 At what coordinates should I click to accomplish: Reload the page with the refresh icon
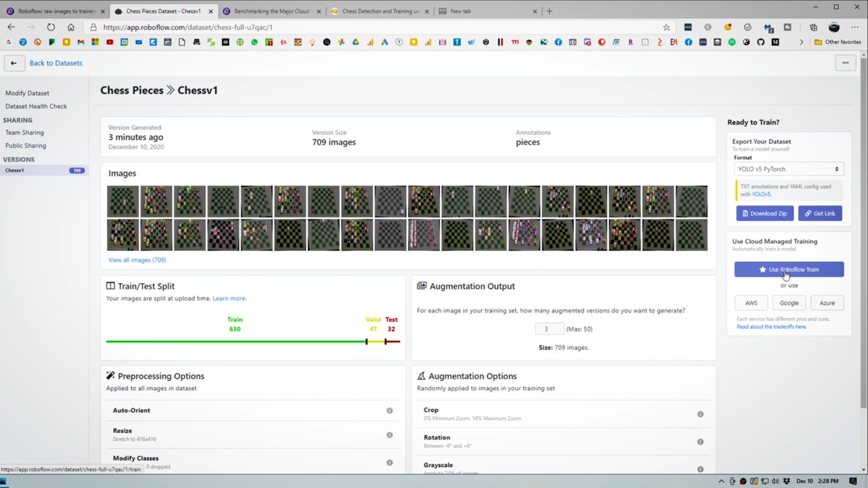point(51,27)
